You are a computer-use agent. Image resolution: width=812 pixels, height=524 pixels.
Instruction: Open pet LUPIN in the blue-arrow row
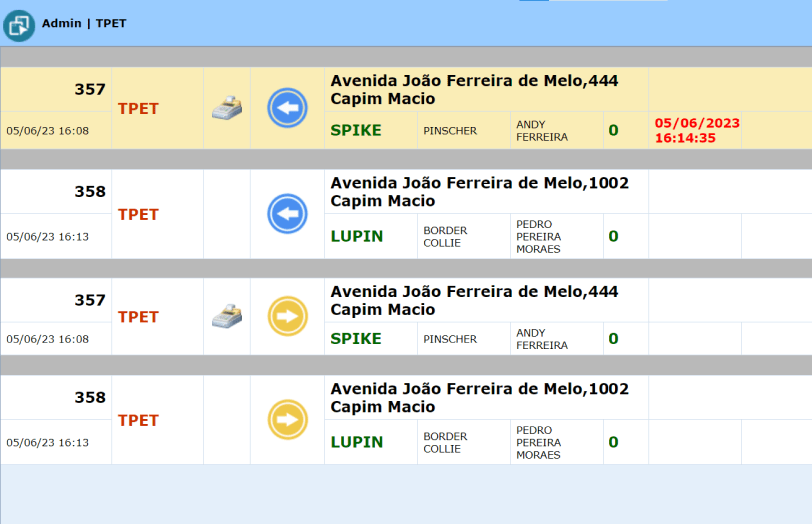click(x=356, y=236)
